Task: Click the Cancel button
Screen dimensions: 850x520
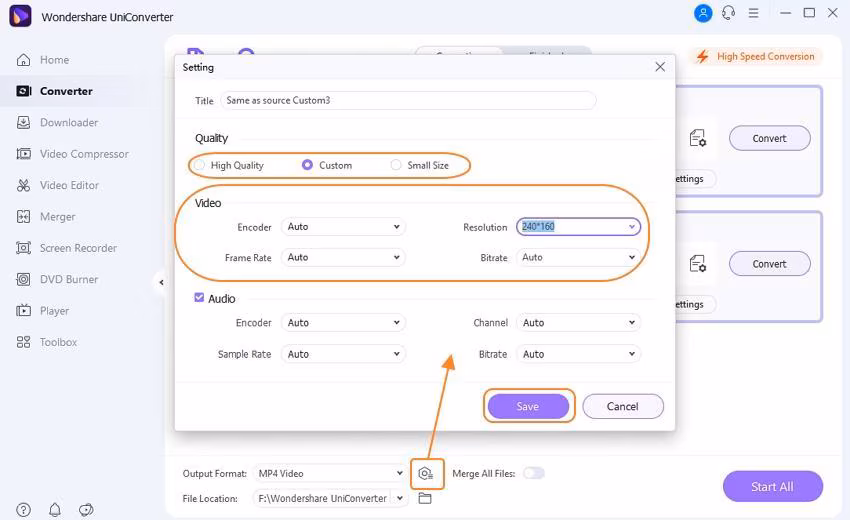Action: click(x=623, y=406)
